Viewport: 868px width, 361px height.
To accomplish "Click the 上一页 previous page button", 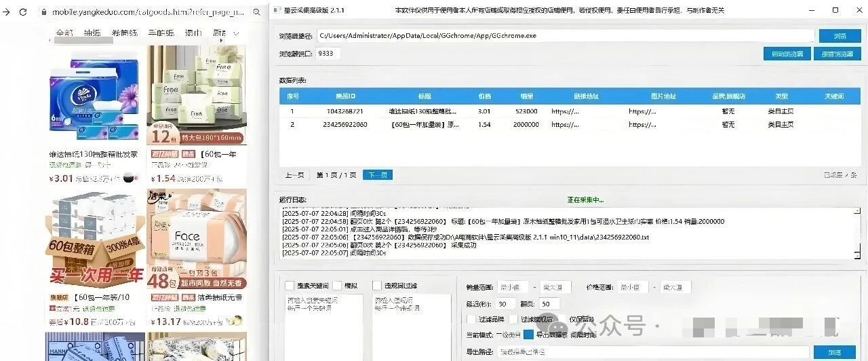I will coord(294,175).
